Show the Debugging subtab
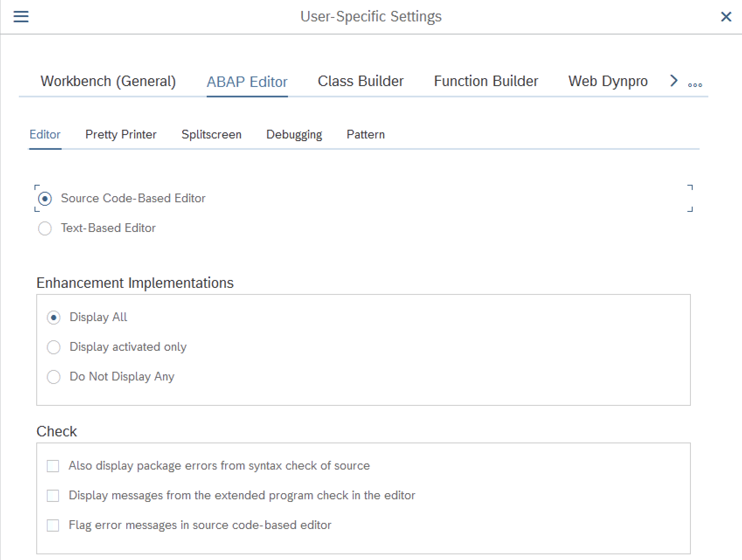The height and width of the screenshot is (560, 742). click(294, 135)
